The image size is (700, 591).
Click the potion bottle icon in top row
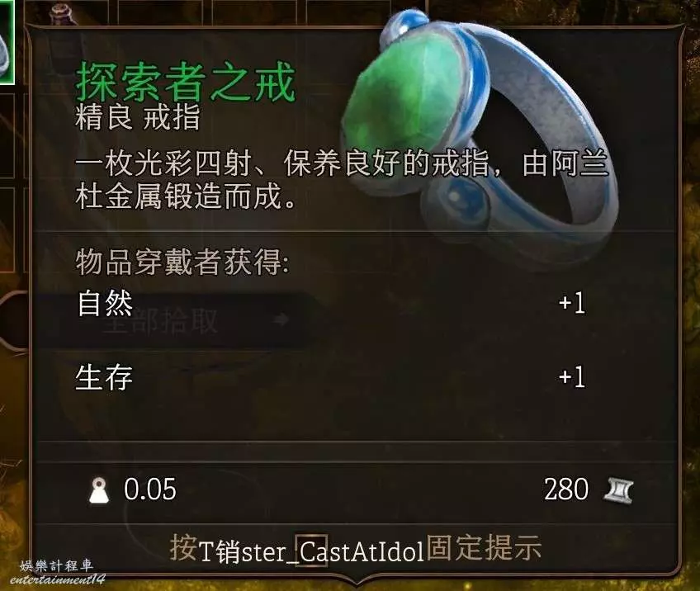pos(60,13)
